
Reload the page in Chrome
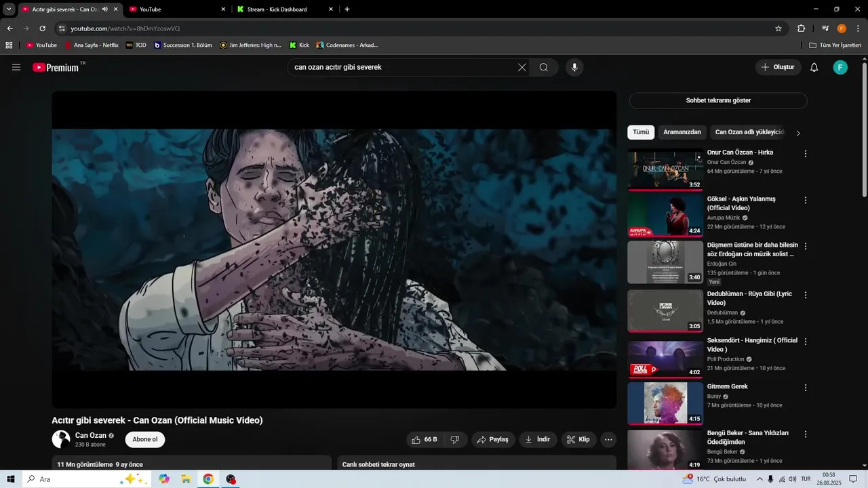(x=42, y=28)
